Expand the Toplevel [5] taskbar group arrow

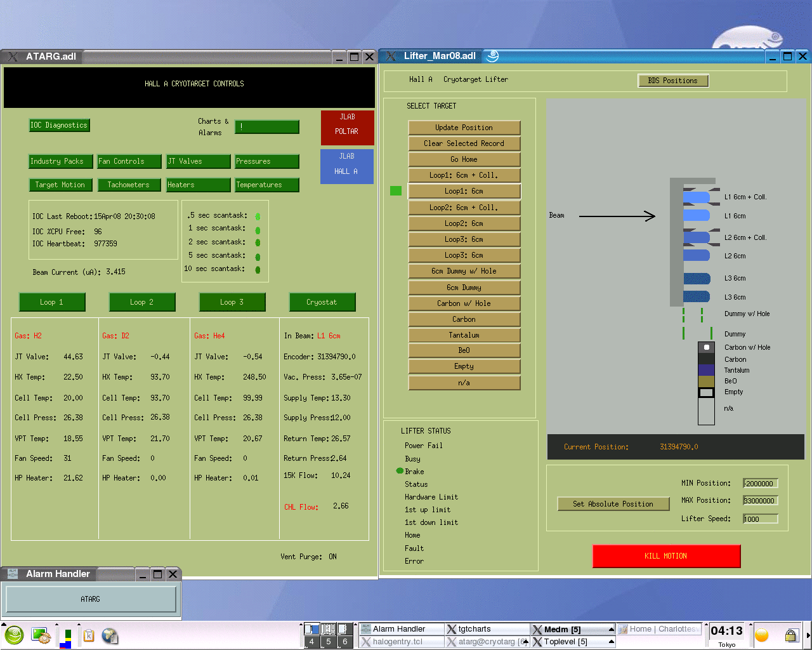coord(611,642)
